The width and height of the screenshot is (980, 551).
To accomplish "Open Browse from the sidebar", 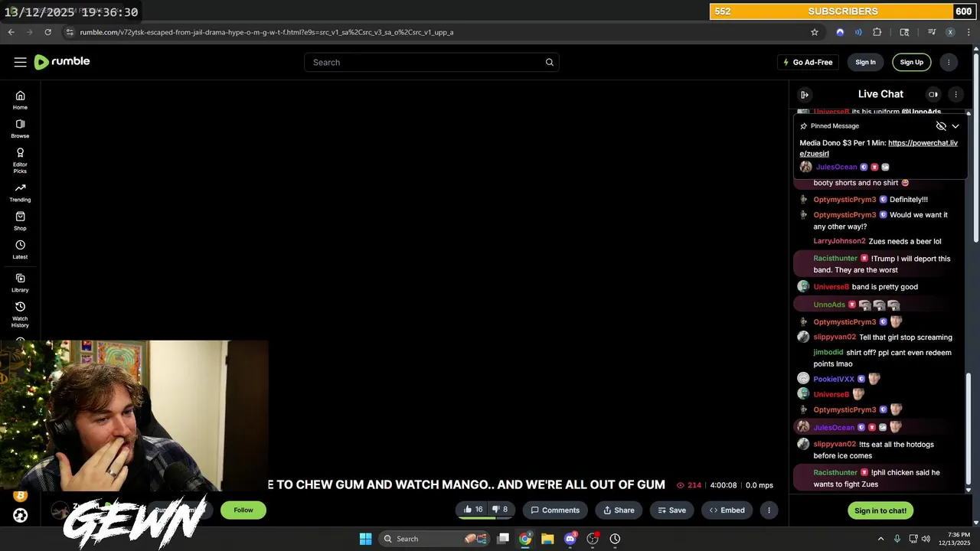I will 20,129.
